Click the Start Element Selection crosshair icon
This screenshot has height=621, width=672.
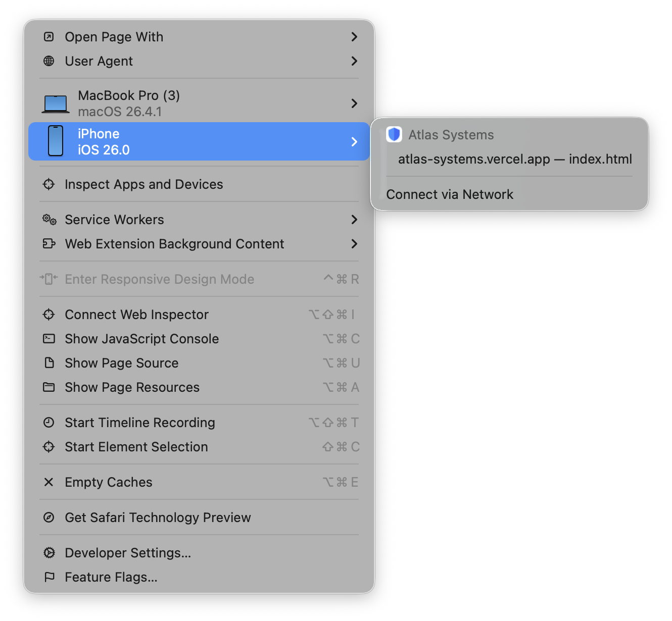click(x=49, y=447)
